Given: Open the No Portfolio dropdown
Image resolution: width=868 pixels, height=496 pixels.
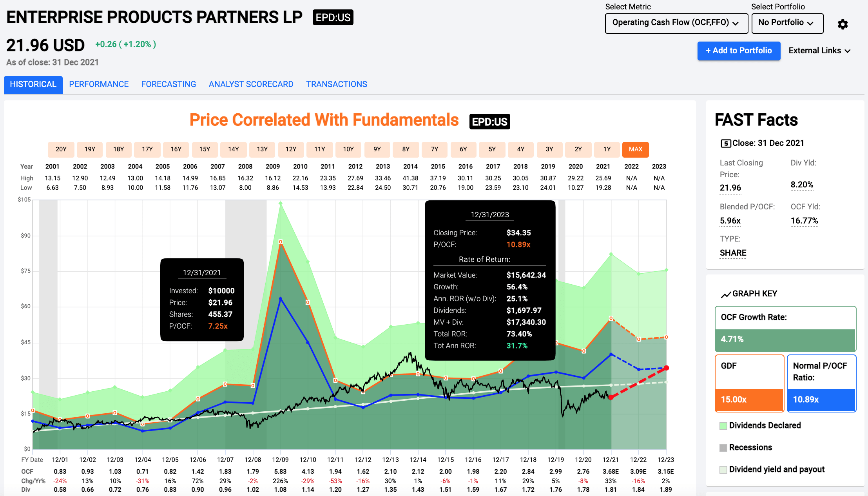Looking at the screenshot, I should click(787, 23).
